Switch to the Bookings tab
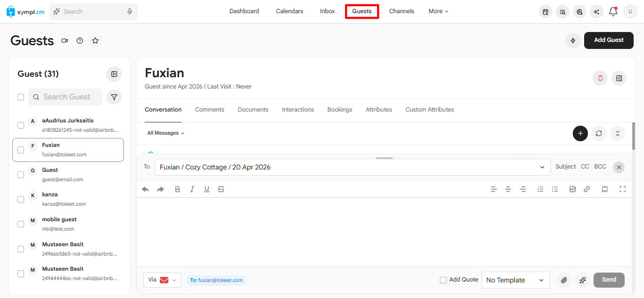The width and height of the screenshot is (644, 298). [x=340, y=110]
